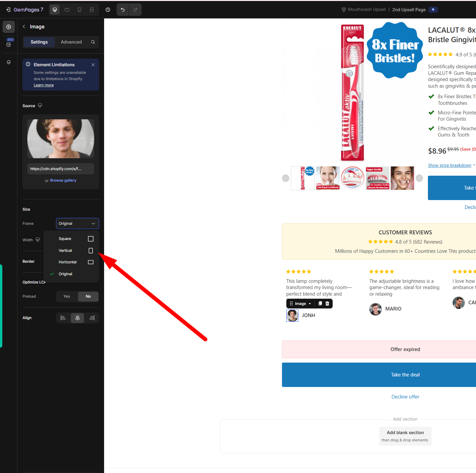Open Learn more link
Screen dimensions: 476x473
click(x=43, y=85)
